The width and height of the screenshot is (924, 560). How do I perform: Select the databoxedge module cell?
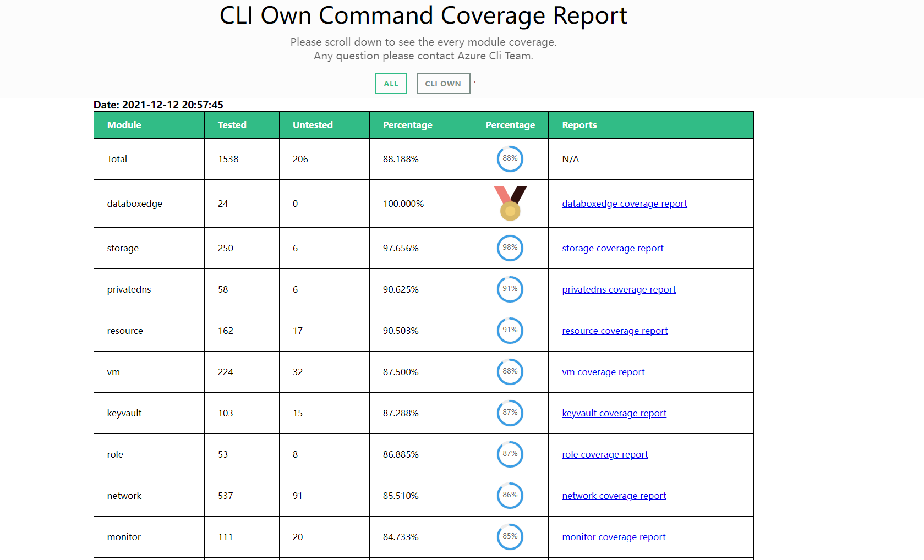149,204
